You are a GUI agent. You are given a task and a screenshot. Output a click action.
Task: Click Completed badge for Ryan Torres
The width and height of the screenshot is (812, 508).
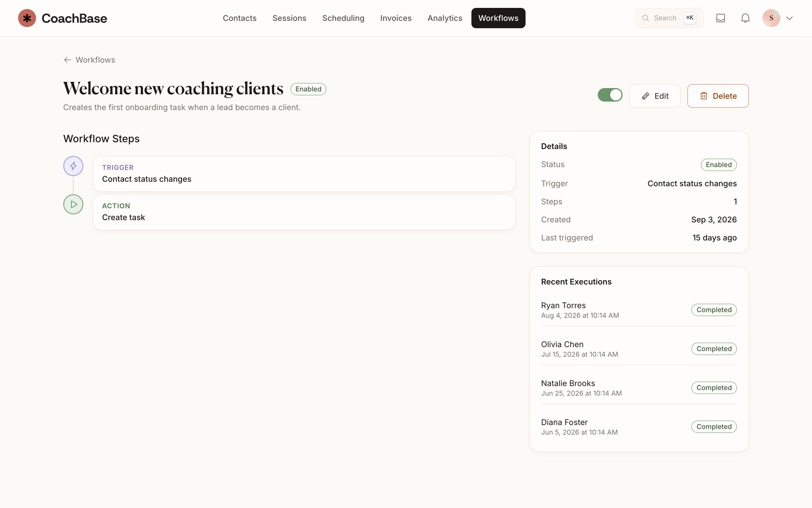pos(714,310)
